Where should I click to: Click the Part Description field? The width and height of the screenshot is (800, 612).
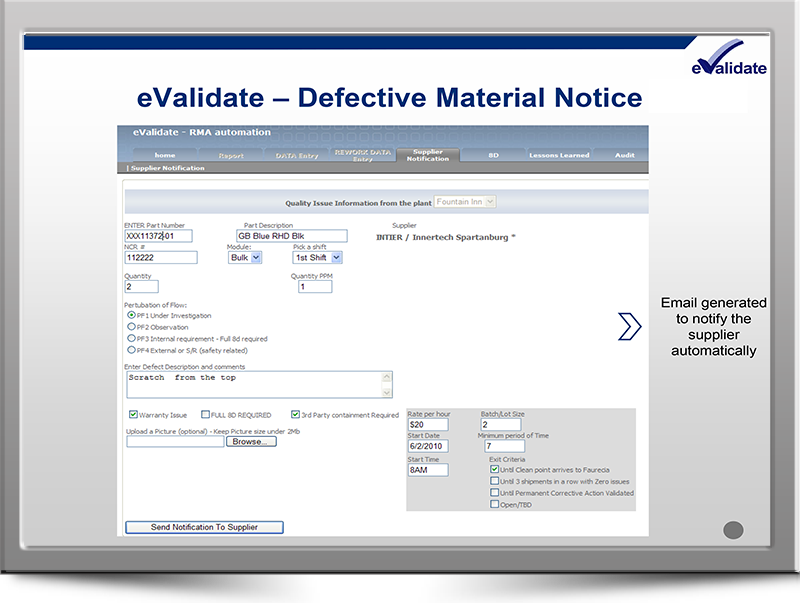point(292,236)
